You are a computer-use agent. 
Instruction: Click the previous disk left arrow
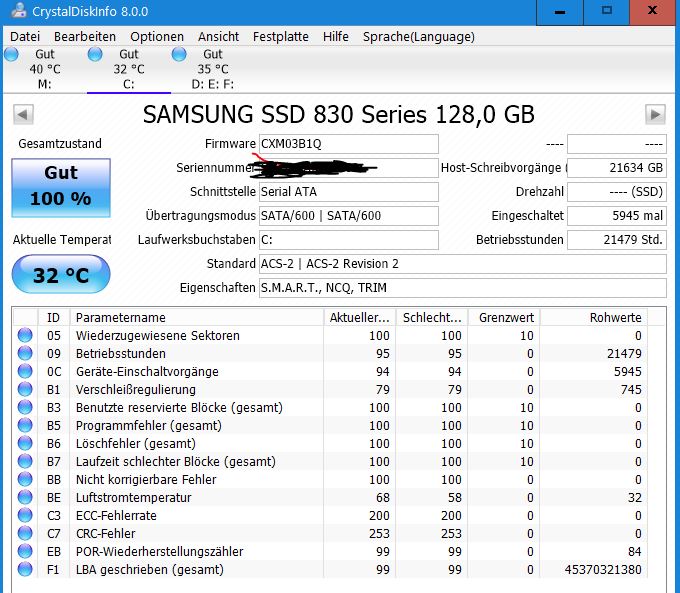[23, 115]
